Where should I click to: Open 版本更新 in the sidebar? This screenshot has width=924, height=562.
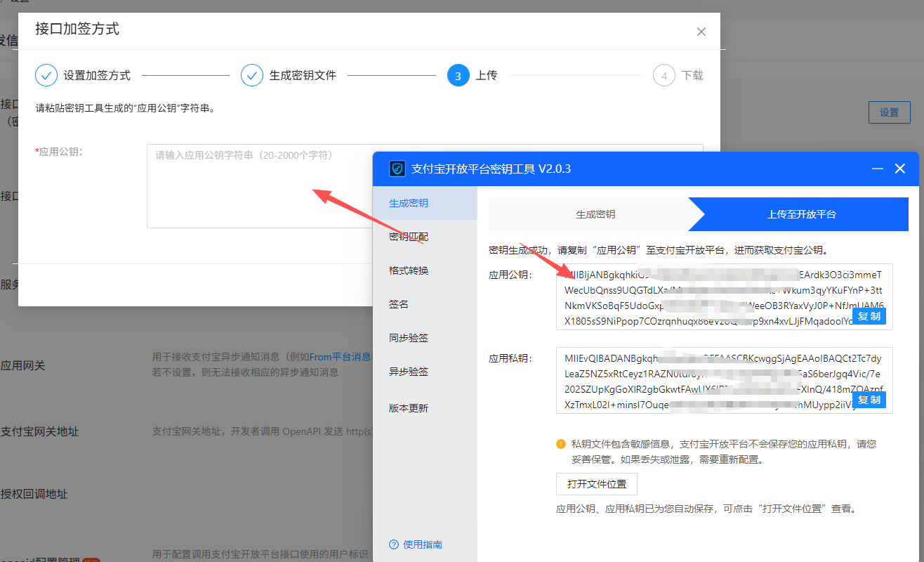[409, 408]
